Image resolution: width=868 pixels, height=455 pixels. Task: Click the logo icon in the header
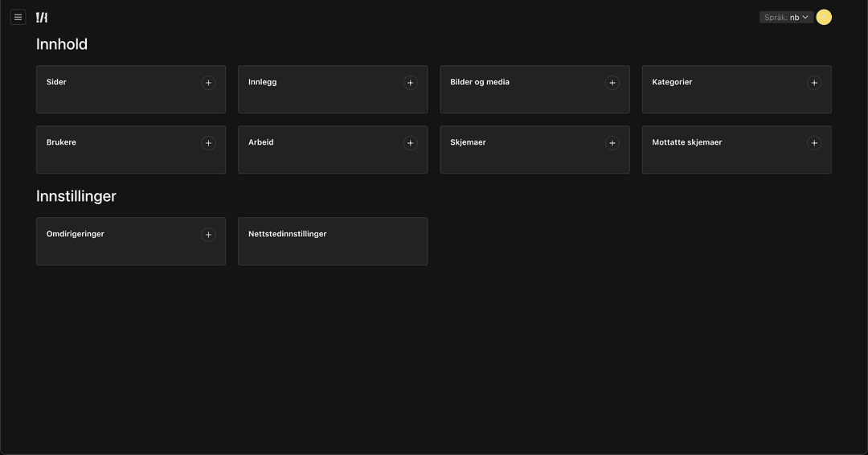click(42, 17)
